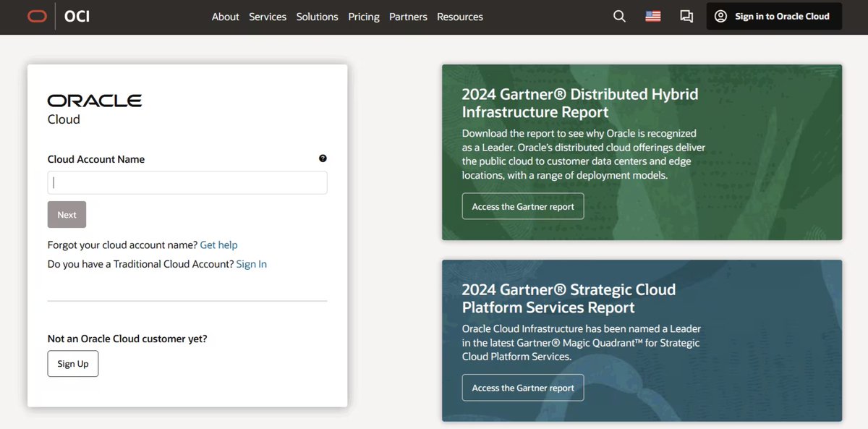The height and width of the screenshot is (429, 868).
Task: Access the Strategic Cloud Platform Gartner report
Action: click(523, 388)
